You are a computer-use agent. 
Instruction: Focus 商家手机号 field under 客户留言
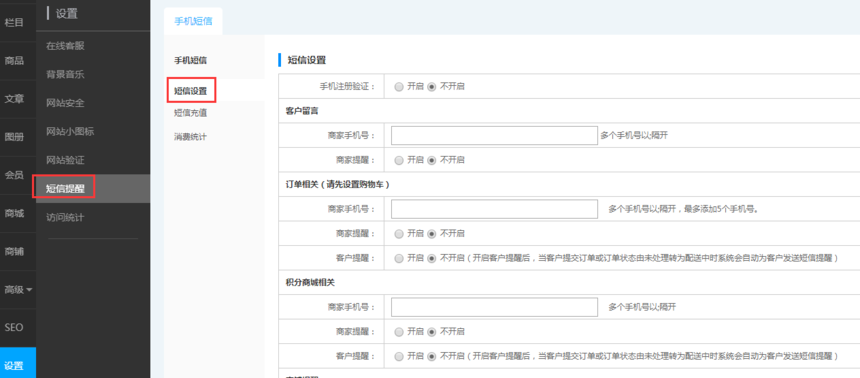point(494,136)
